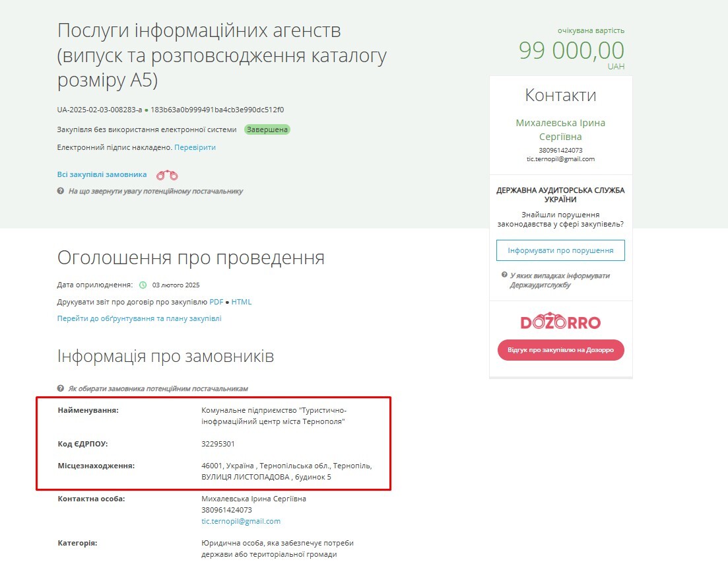Click the 'Завершена' status badge
Screen dimensions: 728x570
pyautogui.click(x=267, y=129)
